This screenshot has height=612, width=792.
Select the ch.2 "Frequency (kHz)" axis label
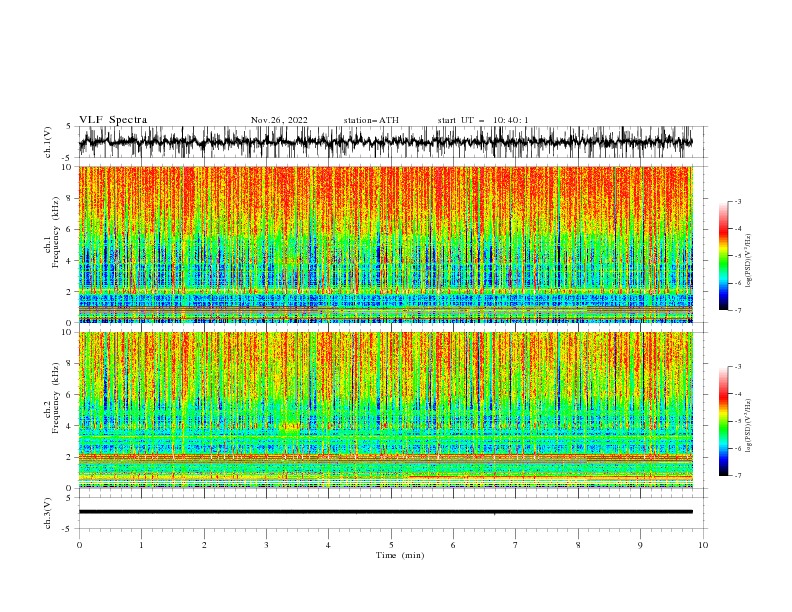[x=56, y=397]
